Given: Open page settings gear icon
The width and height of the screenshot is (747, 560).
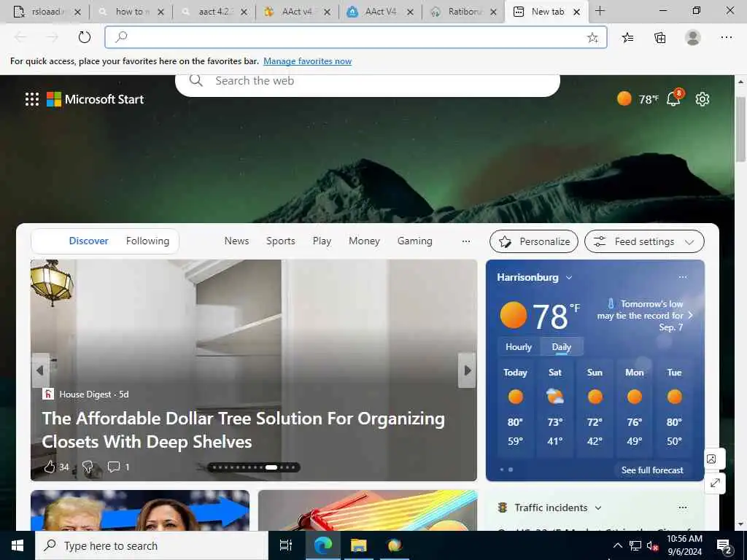Looking at the screenshot, I should pos(703,99).
